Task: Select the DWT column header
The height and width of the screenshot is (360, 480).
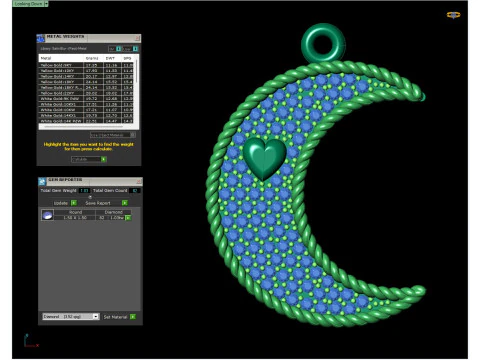Action: coord(112,58)
